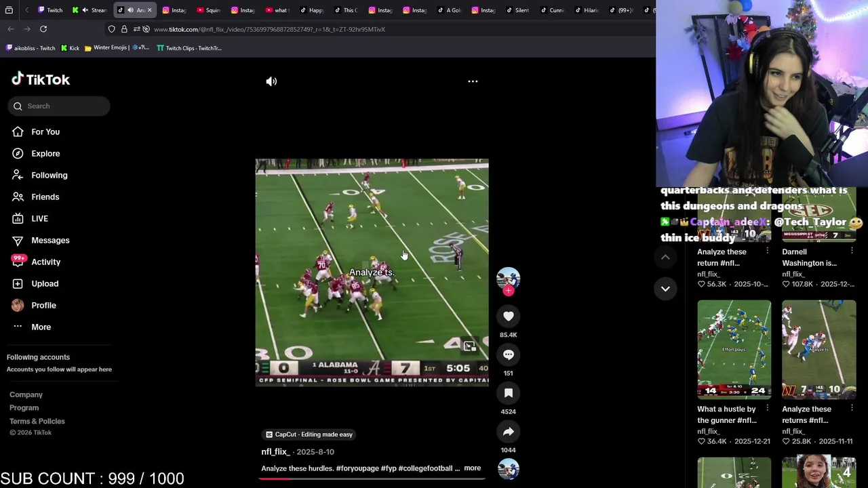
Task: Follow nfl_flix_ with the red plus badge
Action: click(508, 291)
